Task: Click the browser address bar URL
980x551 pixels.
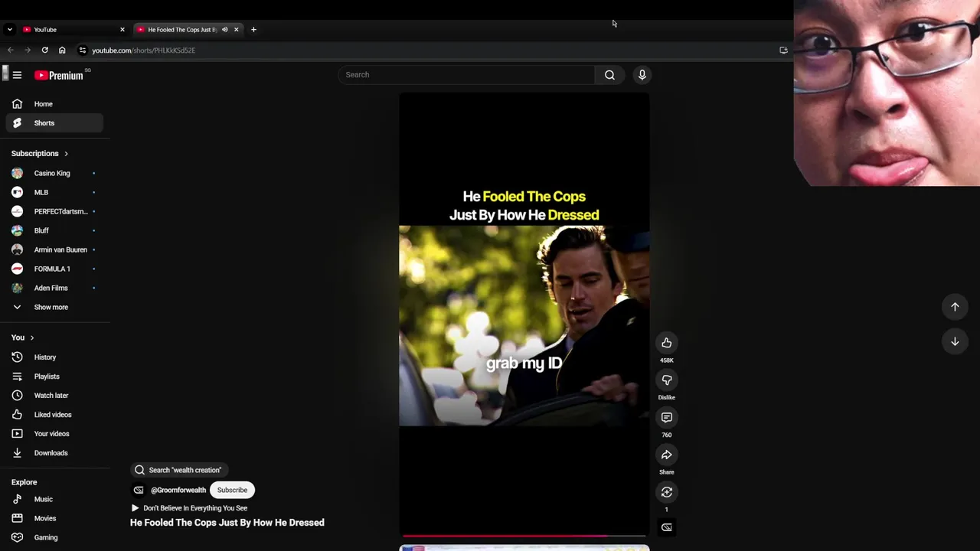Action: point(144,51)
